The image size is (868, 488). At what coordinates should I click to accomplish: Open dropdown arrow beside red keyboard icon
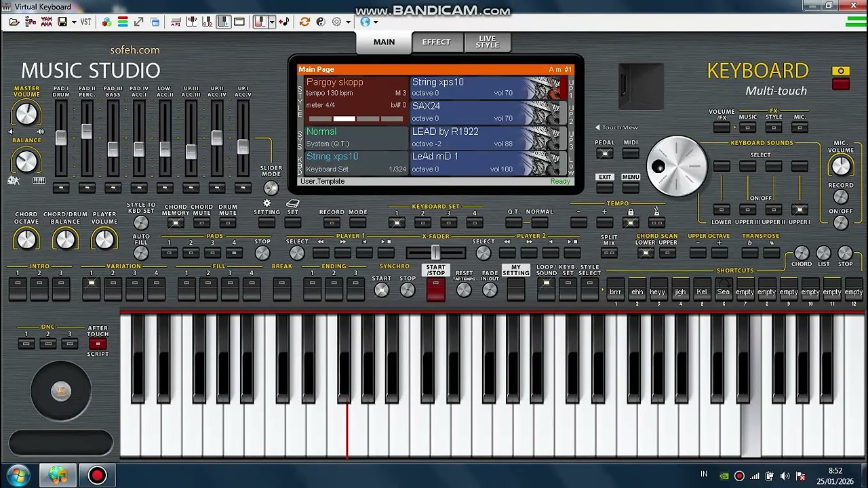click(x=272, y=22)
